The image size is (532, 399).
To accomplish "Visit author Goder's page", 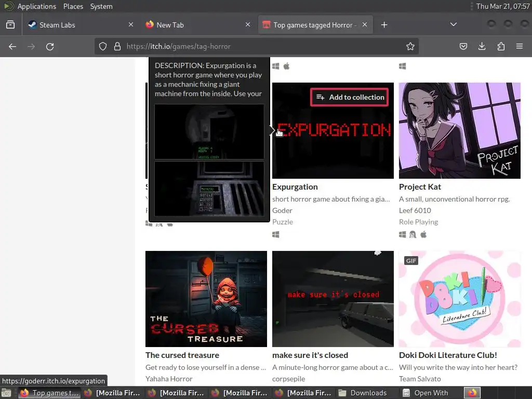I will pos(282,210).
